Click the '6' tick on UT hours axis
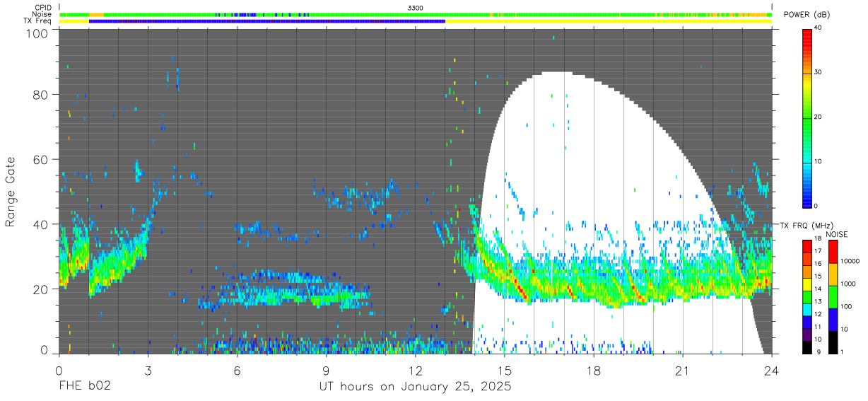The height and width of the screenshot is (401, 868). (x=237, y=371)
